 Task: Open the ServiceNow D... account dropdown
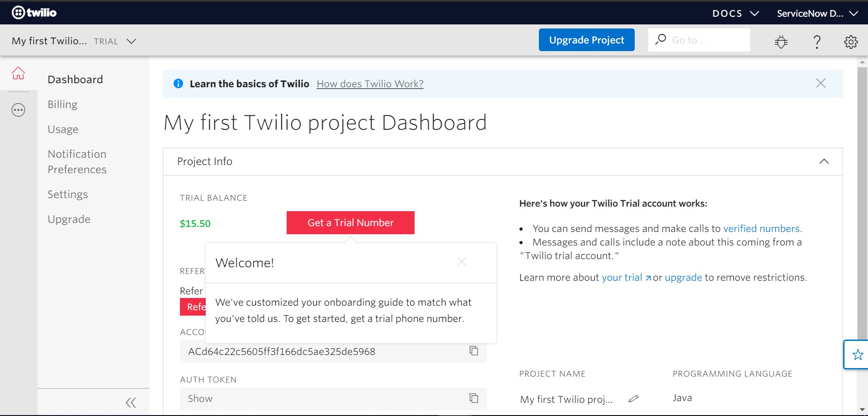point(817,13)
